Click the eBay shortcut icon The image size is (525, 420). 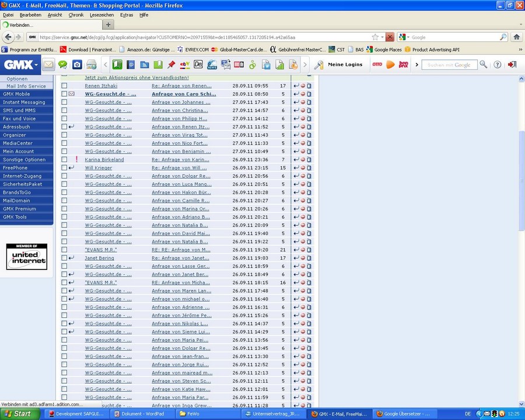click(185, 65)
